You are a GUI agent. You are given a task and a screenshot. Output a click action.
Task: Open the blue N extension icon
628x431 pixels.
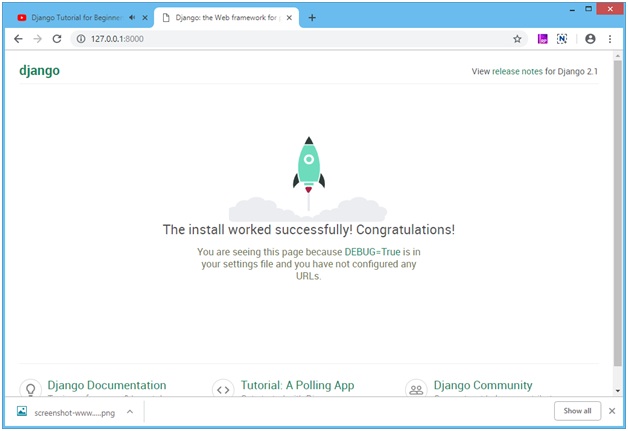(562, 39)
